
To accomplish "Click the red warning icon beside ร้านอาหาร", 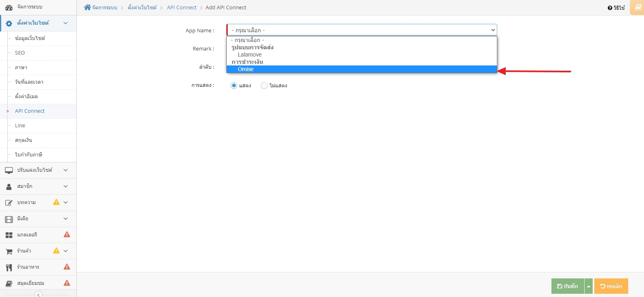I will pyautogui.click(x=67, y=267).
